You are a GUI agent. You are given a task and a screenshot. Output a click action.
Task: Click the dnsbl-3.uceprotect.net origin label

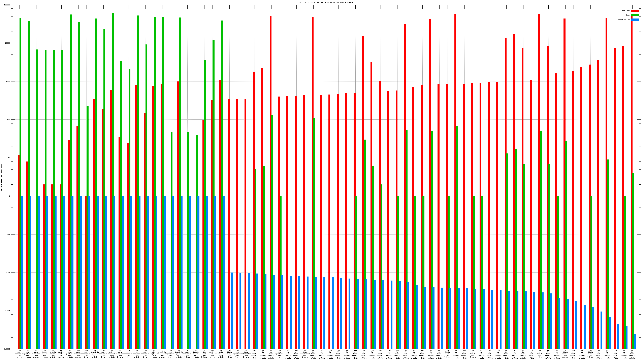162,354
